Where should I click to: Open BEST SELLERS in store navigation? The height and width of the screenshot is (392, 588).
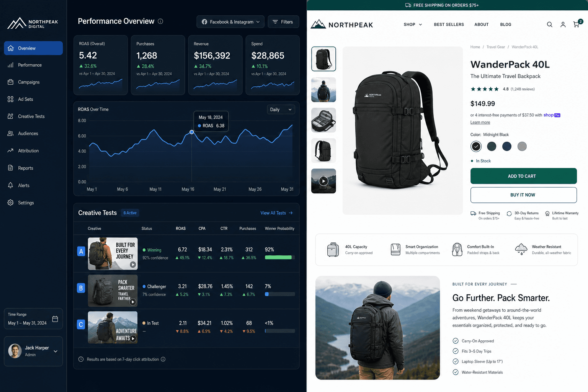coord(449,24)
